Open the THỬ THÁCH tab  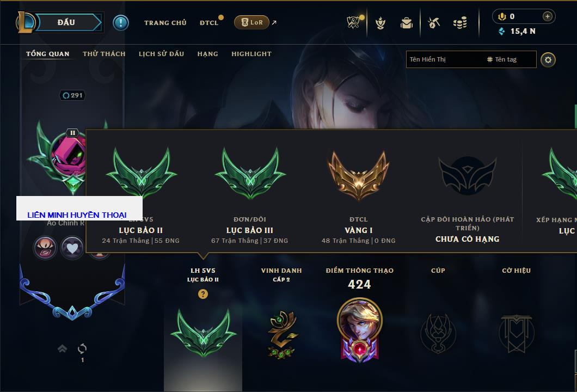tap(104, 54)
